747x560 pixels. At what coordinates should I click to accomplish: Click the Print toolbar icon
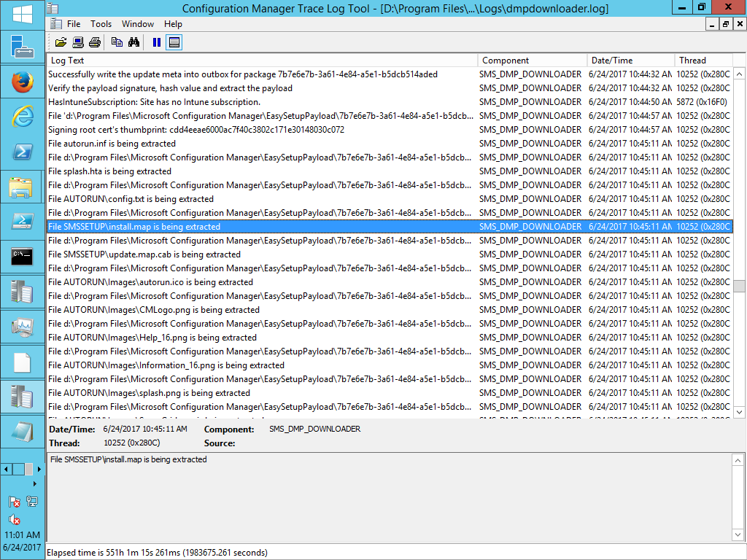(95, 42)
